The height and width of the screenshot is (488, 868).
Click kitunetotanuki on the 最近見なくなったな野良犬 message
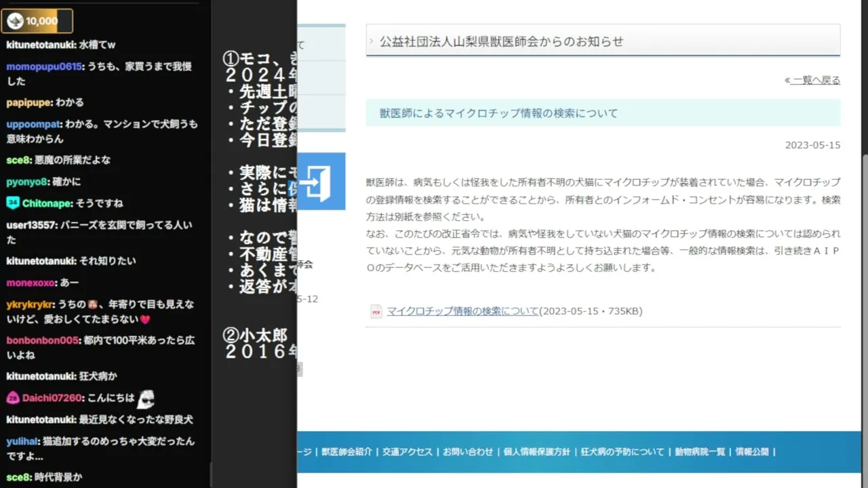41,420
